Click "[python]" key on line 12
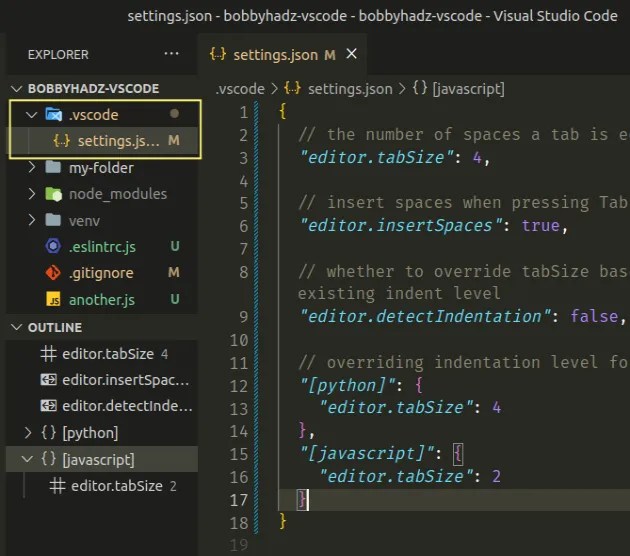630x556 pixels. (348, 386)
